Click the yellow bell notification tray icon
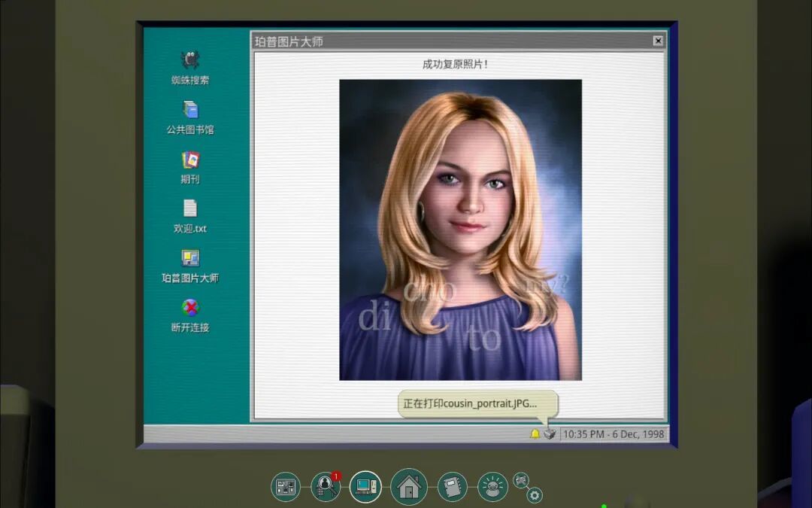812x508 pixels. (535, 433)
